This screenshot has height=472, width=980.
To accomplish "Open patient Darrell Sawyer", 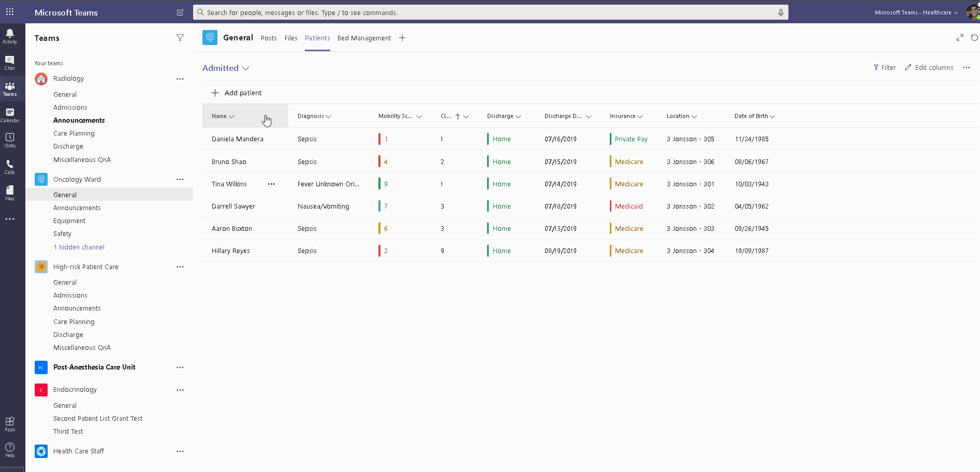I will pos(233,206).
